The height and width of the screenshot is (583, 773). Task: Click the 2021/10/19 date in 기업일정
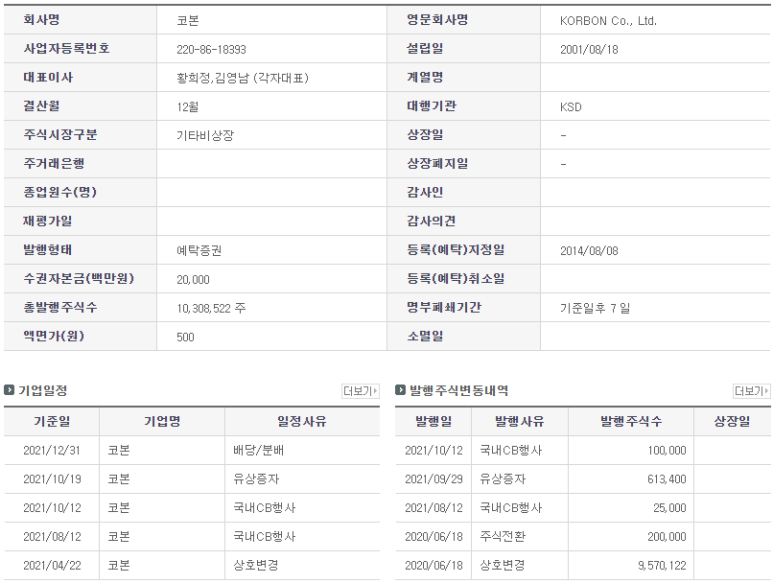52,479
